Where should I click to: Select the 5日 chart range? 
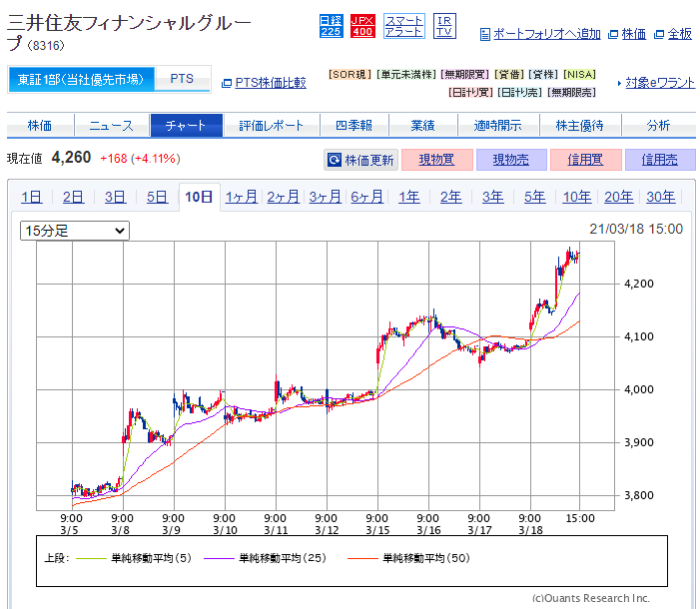coord(157,197)
